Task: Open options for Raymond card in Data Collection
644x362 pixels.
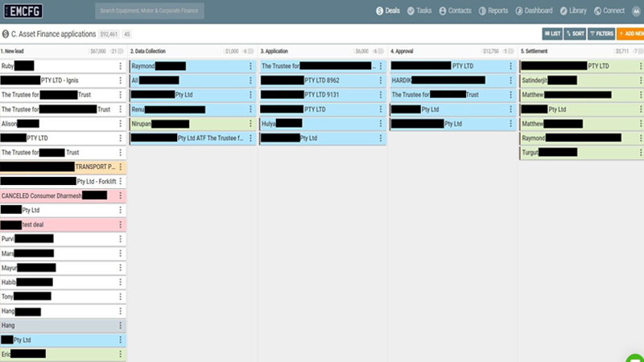Action: (x=250, y=66)
